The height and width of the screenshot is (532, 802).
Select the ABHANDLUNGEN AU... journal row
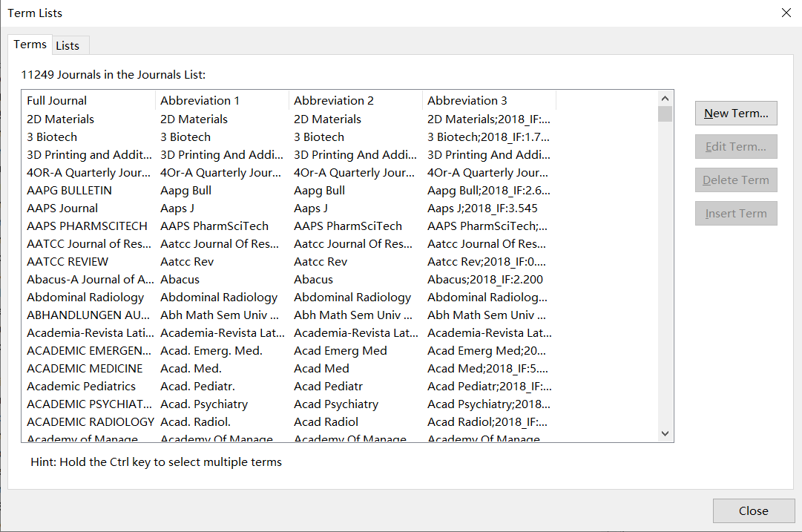pyautogui.click(x=88, y=315)
